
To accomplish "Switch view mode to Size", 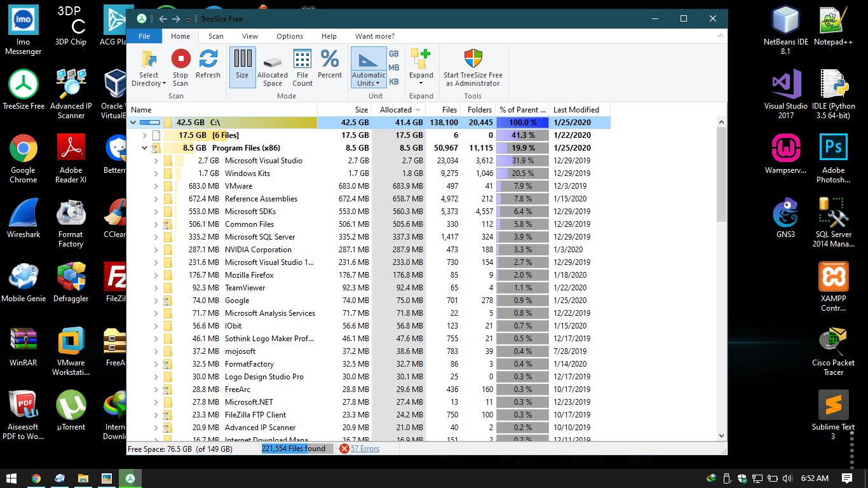I will (242, 67).
